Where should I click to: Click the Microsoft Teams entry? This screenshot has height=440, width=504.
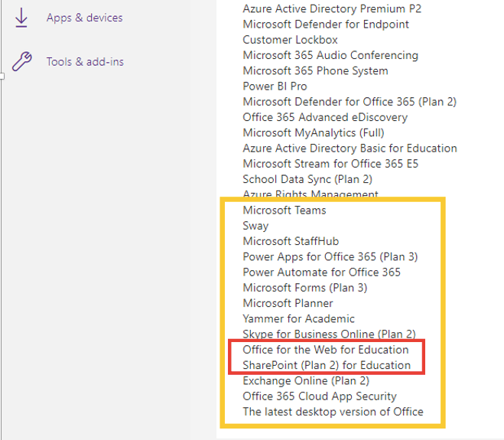285,210
